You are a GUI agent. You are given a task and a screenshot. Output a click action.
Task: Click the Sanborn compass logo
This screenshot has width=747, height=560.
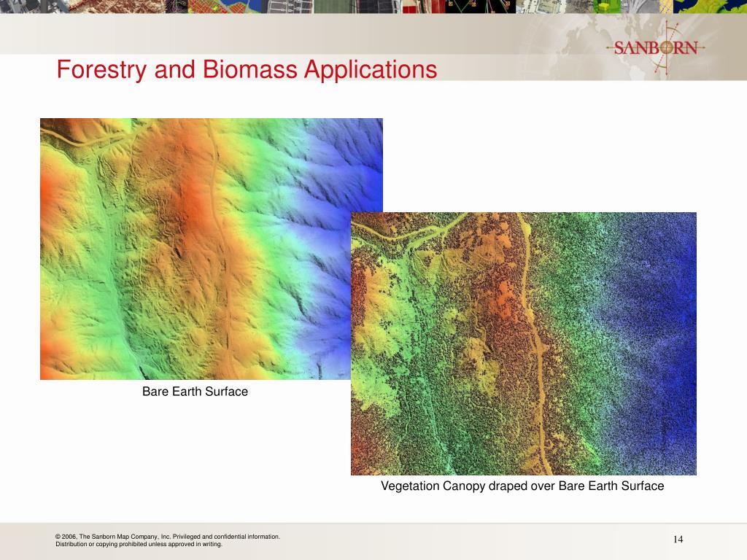[x=657, y=47]
